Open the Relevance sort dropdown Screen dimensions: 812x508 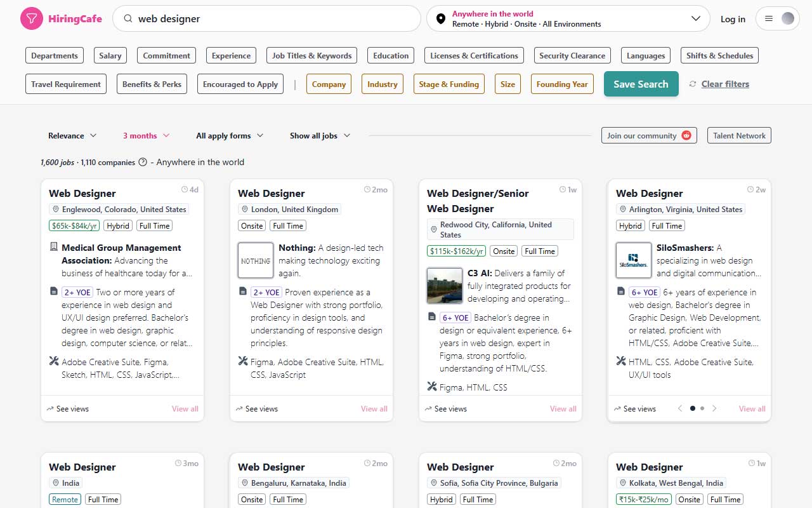72,135
